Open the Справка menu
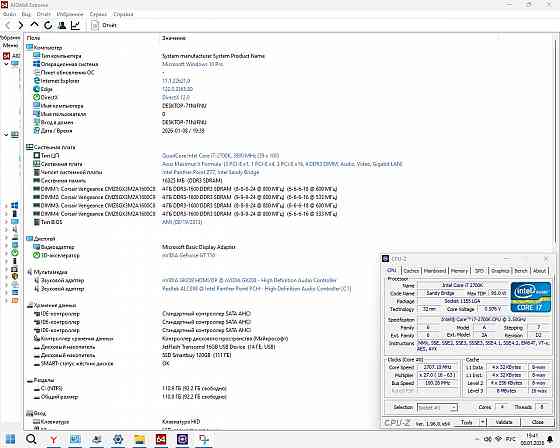This screenshot has width=560, height=448. (123, 14)
